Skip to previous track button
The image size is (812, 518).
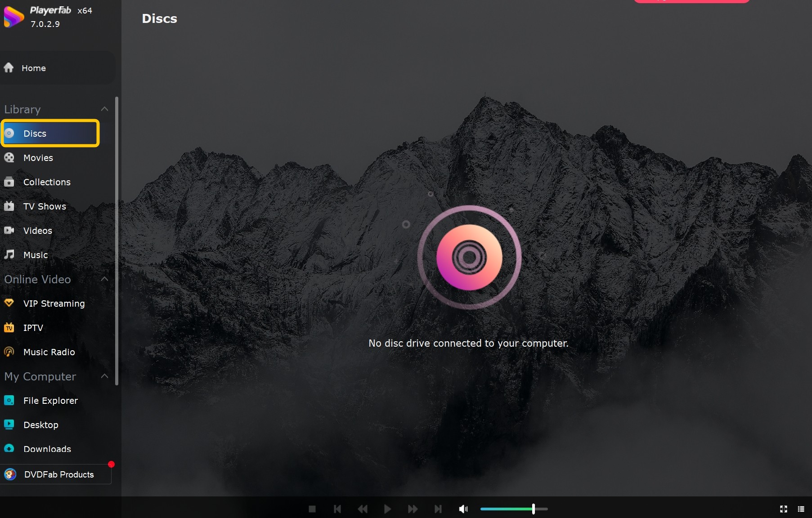[337, 509]
